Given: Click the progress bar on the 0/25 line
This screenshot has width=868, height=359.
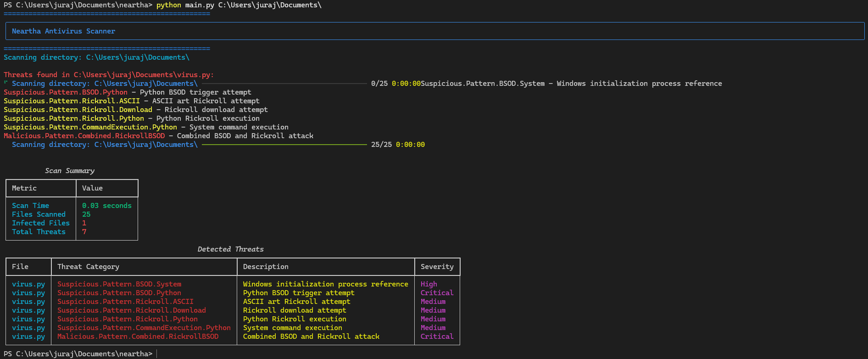Looking at the screenshot, I should coord(284,84).
